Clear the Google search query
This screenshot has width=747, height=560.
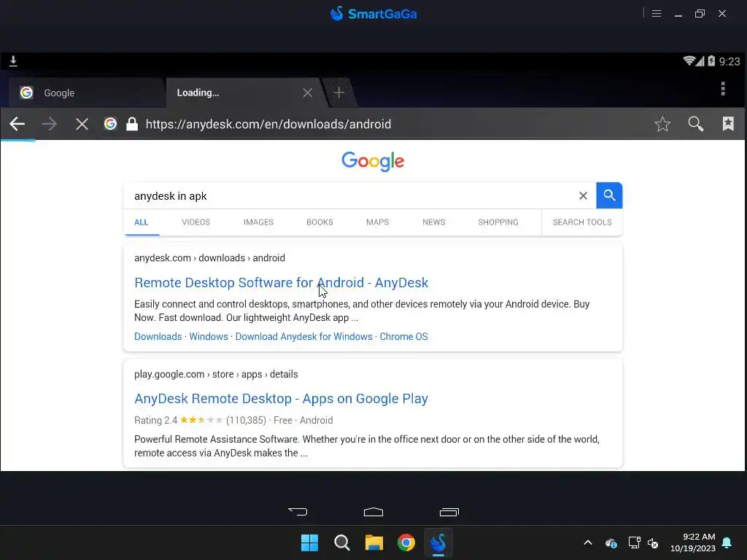point(583,195)
